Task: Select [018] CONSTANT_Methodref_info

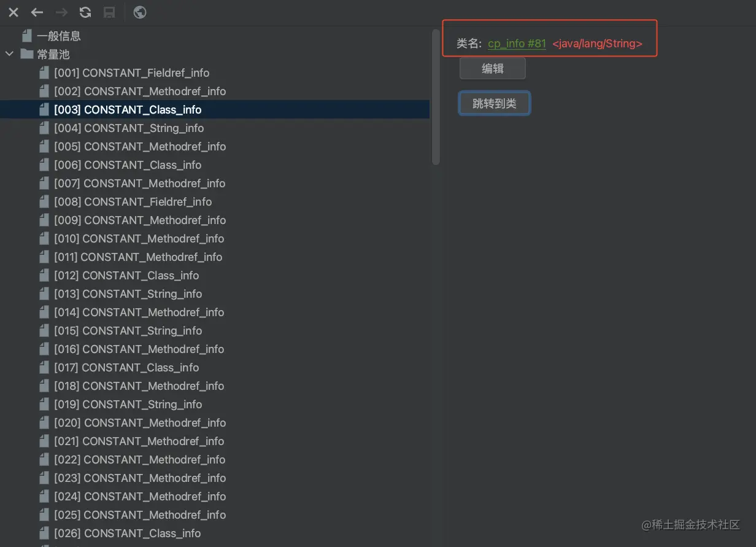Action: [x=215, y=386]
